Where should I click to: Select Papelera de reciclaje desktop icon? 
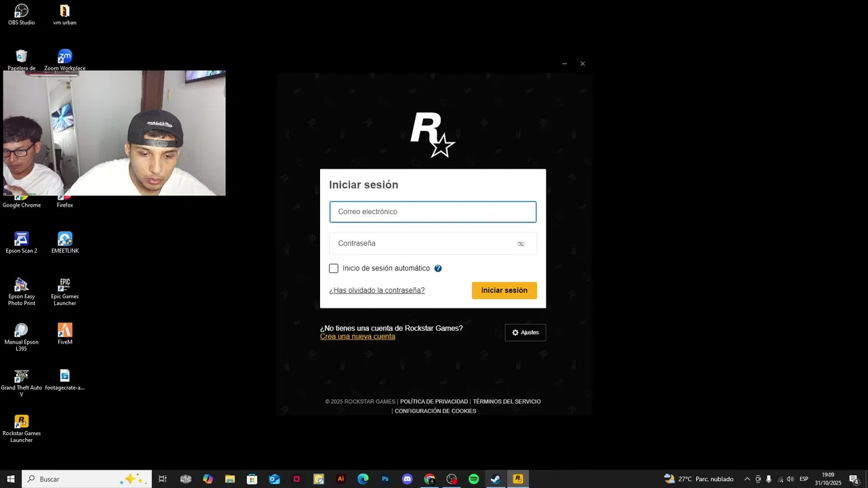(22, 60)
